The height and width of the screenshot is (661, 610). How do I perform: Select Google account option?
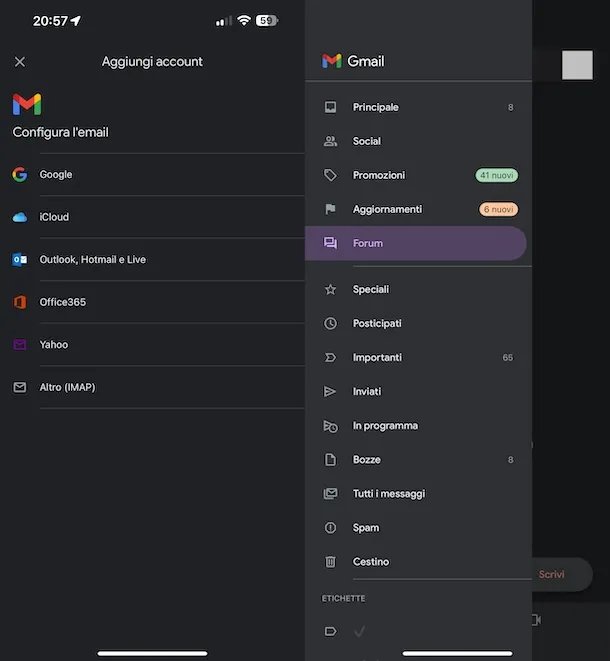coord(56,175)
